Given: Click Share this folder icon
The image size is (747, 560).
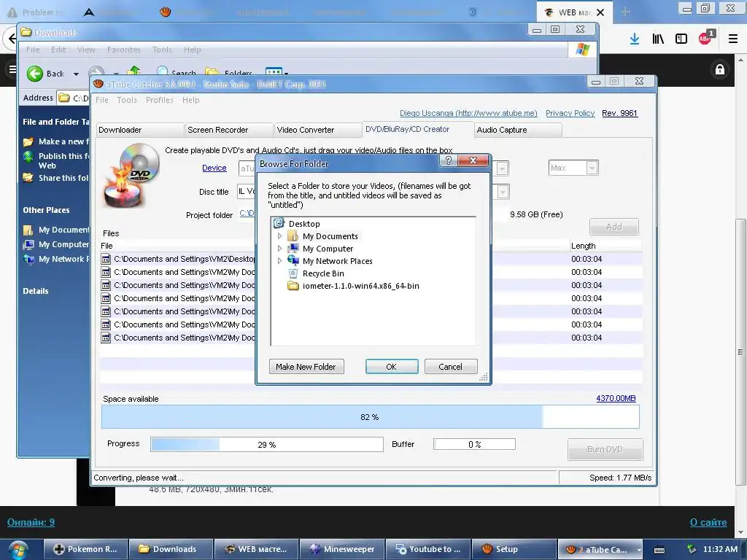Looking at the screenshot, I should 28,178.
